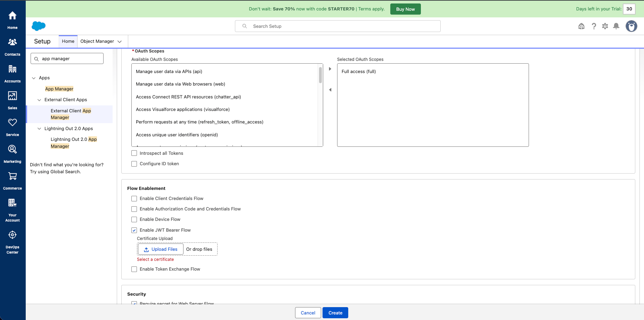Open the Help question mark icon
The height and width of the screenshot is (320, 644).
(x=594, y=26)
